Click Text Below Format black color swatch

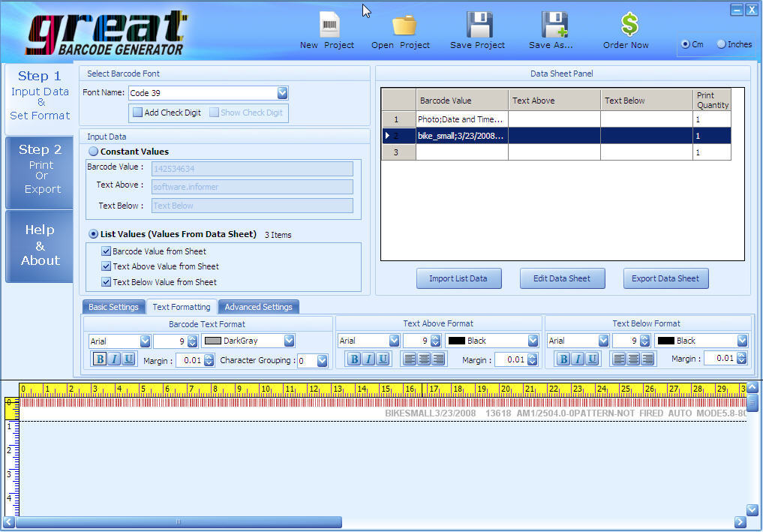[665, 341]
